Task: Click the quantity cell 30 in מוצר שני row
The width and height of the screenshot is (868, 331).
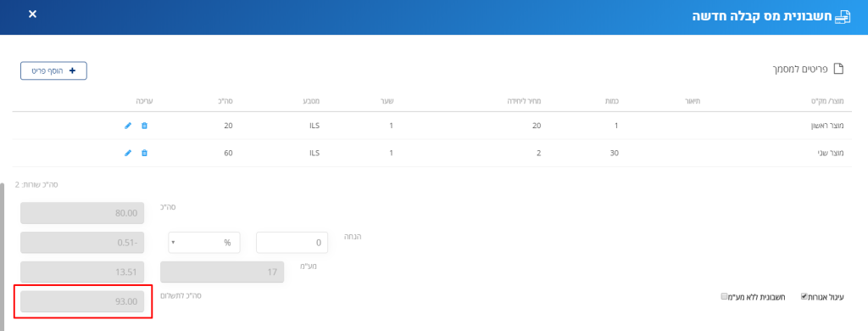Action: tap(615, 153)
